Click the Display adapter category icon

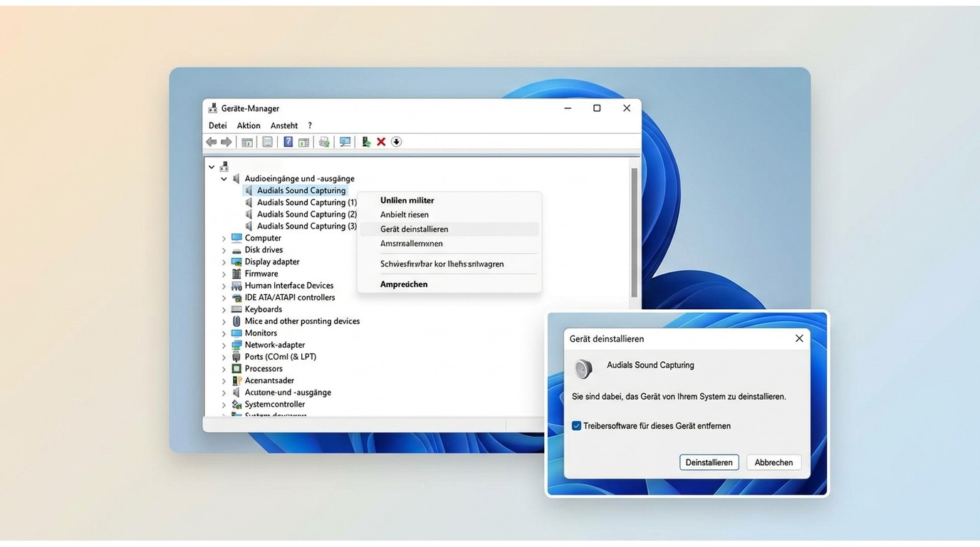click(x=236, y=261)
